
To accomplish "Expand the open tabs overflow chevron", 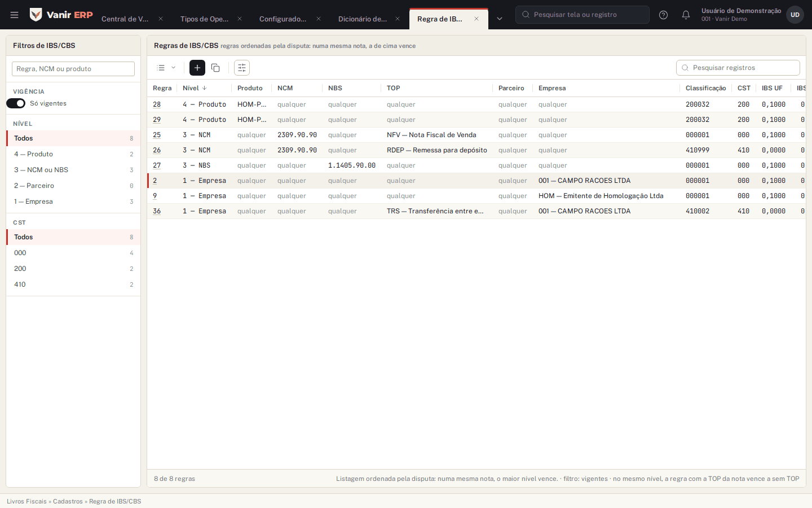I will tap(500, 19).
